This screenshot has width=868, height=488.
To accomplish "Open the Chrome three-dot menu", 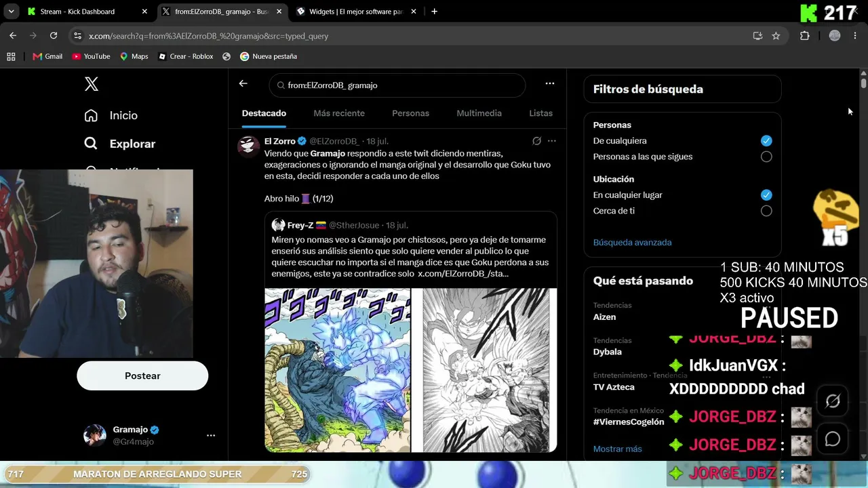I will click(x=854, y=36).
